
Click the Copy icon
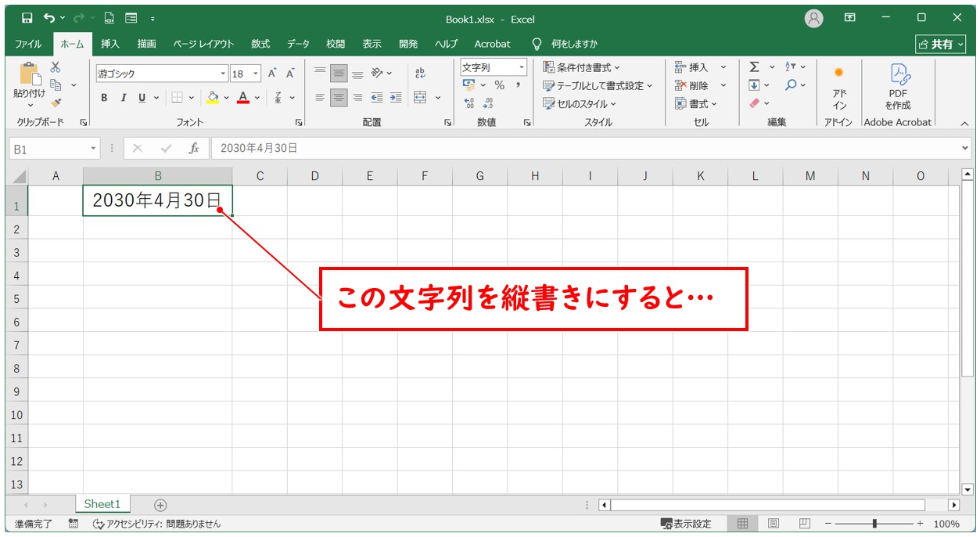[x=56, y=85]
